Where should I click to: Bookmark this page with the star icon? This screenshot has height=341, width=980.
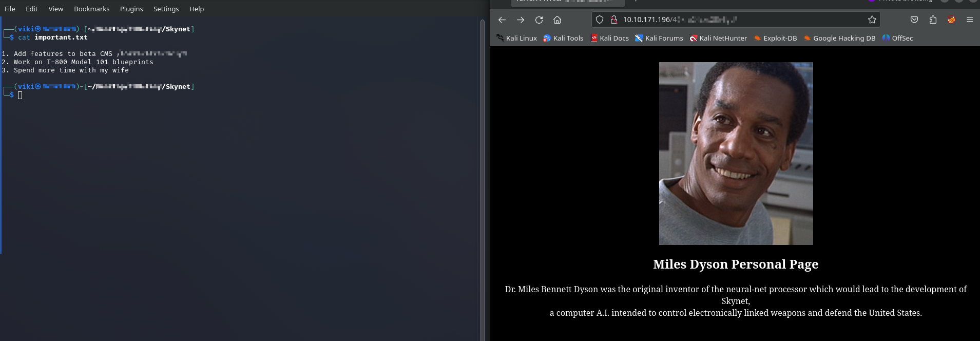pos(872,20)
